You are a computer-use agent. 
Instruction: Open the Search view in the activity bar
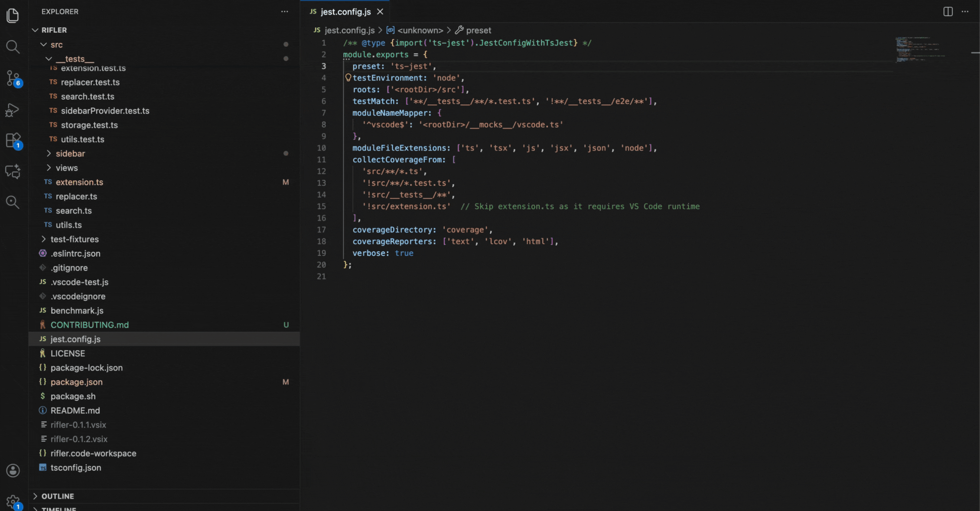13,47
